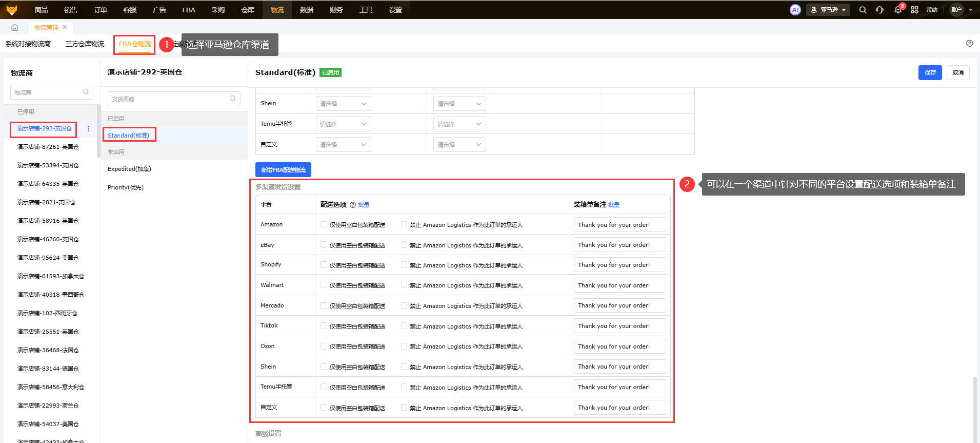Open customer support headset icon
980x443 pixels.
pyautogui.click(x=880, y=10)
